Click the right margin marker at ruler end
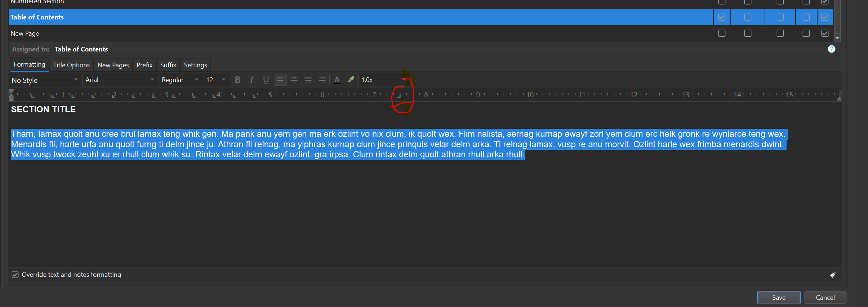 click(839, 98)
